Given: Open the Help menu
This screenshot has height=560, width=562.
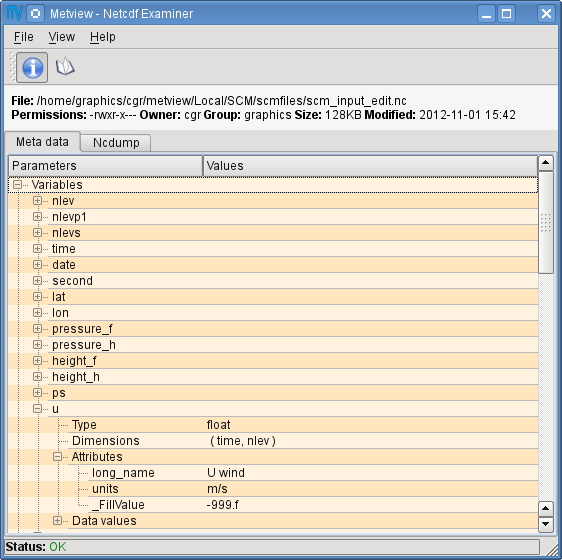Looking at the screenshot, I should pos(103,37).
